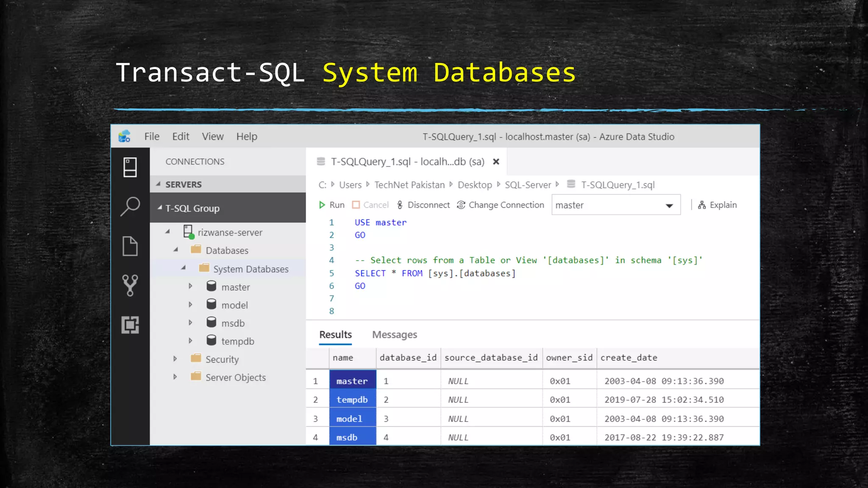868x488 pixels.
Task: Collapse the T-SQL Group node
Action: pos(160,208)
